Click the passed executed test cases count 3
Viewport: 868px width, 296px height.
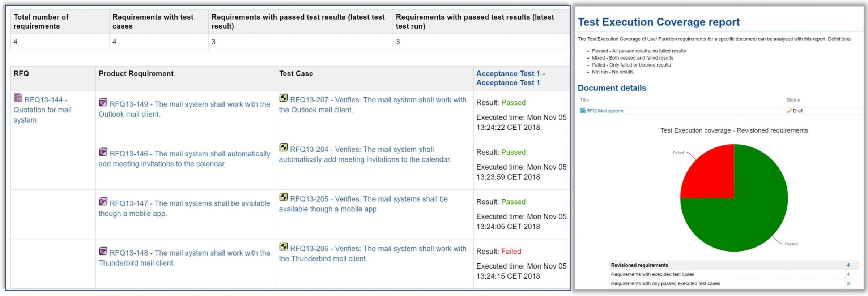848,284
